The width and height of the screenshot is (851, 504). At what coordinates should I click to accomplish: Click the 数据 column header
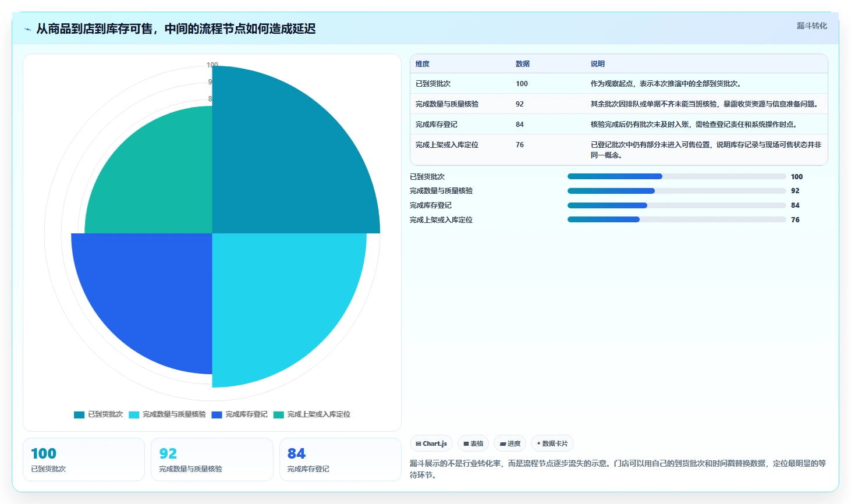click(x=523, y=64)
